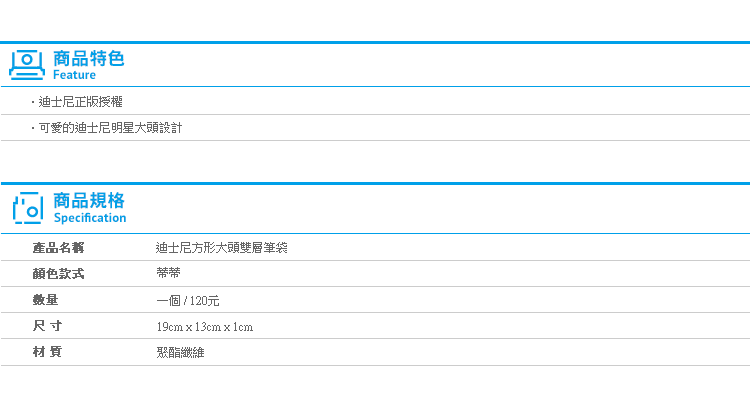The width and height of the screenshot is (750, 409).
Task: Click the price value 一個 / 120元
Action: pyautogui.click(x=188, y=300)
